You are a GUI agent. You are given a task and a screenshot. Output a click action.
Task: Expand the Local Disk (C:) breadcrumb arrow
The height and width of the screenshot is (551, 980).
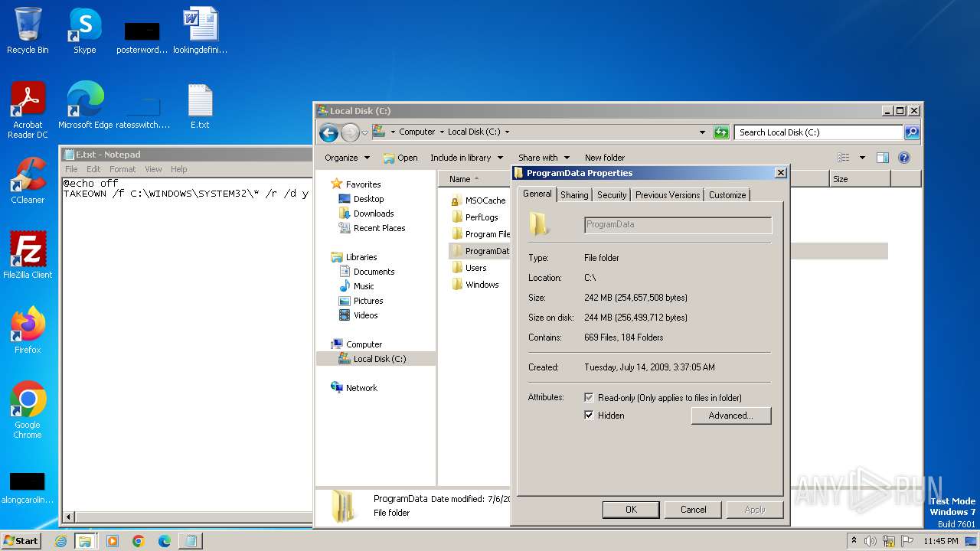pyautogui.click(x=507, y=132)
